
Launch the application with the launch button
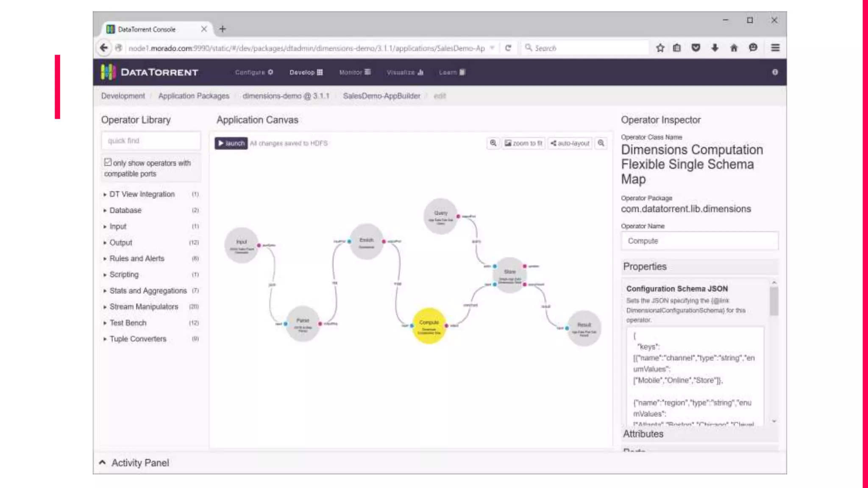pyautogui.click(x=231, y=143)
